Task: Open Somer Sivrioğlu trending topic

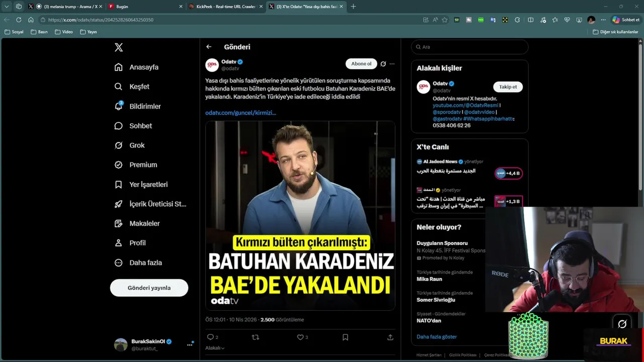Action: pos(436,300)
